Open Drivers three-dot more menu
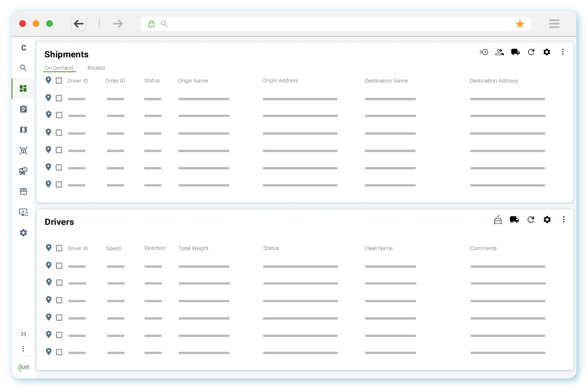The width and height of the screenshot is (588, 390). point(564,219)
